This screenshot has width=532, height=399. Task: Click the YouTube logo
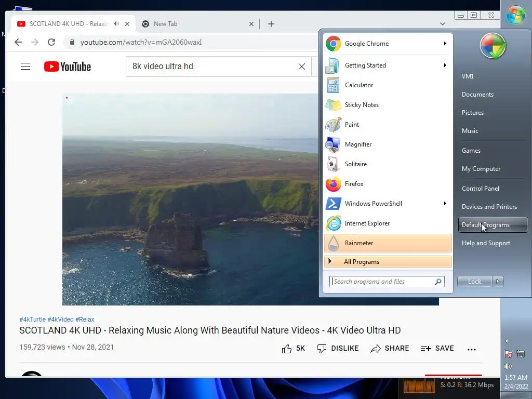click(x=68, y=66)
